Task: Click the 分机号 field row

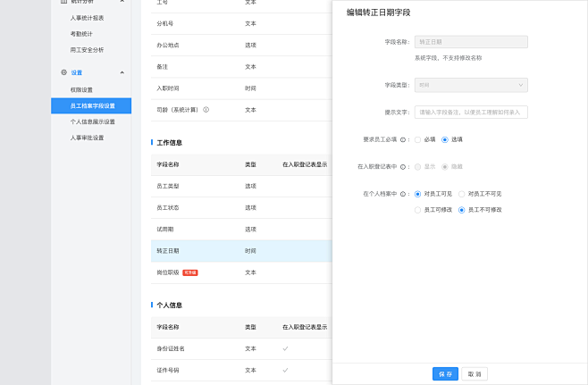Action: [x=241, y=23]
